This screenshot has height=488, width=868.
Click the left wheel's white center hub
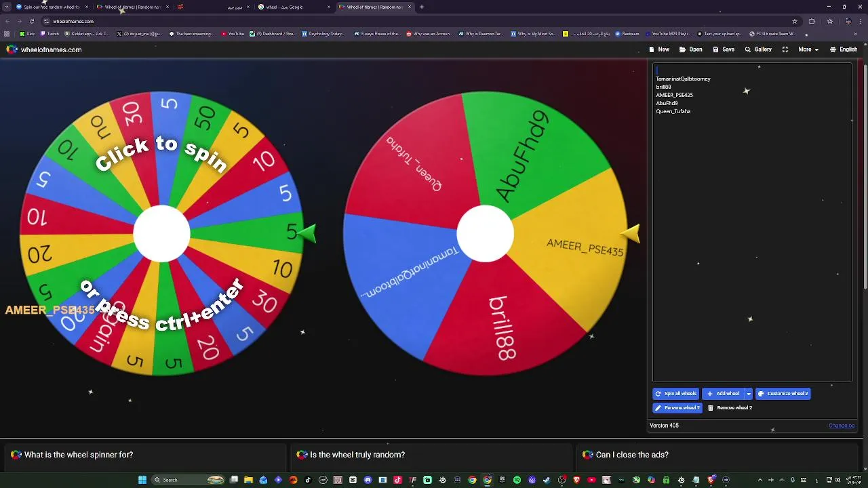pos(161,234)
